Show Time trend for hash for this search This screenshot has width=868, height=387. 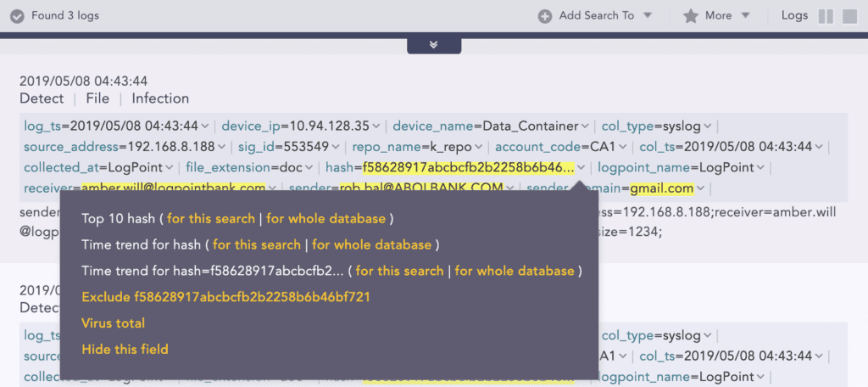coord(256,245)
